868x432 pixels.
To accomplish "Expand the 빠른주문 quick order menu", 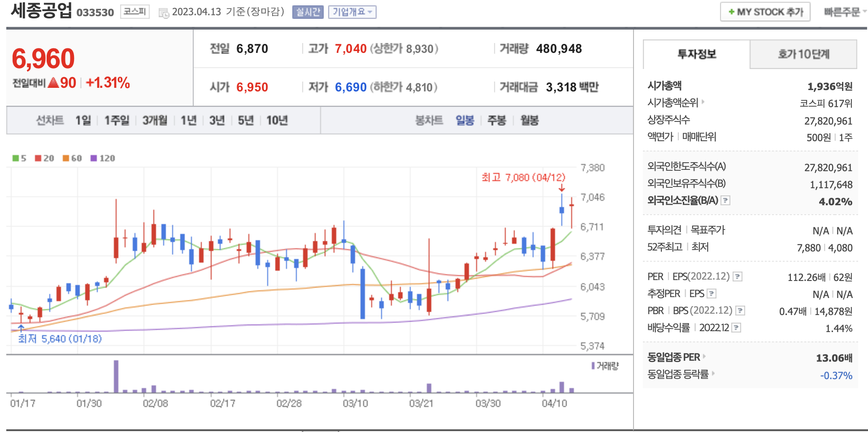I will pyautogui.click(x=844, y=12).
